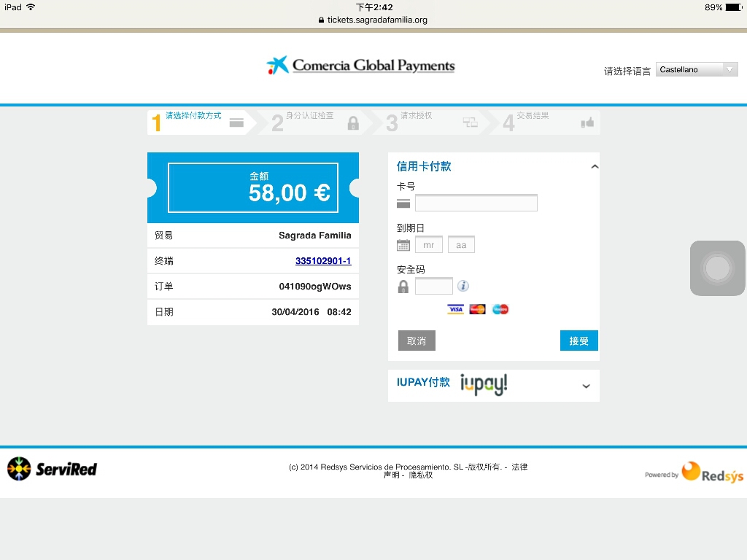
Task: Select step 3 请求授权 tab
Action: pyautogui.click(x=431, y=122)
